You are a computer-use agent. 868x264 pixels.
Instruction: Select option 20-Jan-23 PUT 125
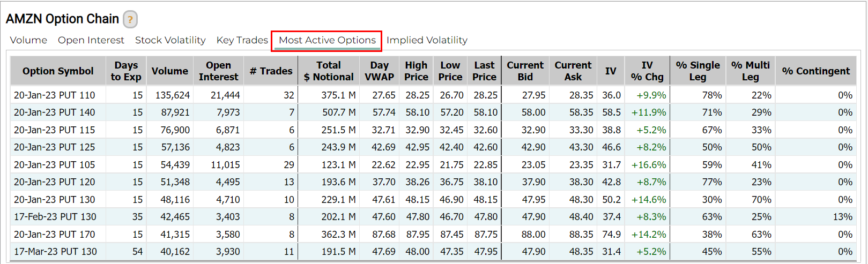54,147
